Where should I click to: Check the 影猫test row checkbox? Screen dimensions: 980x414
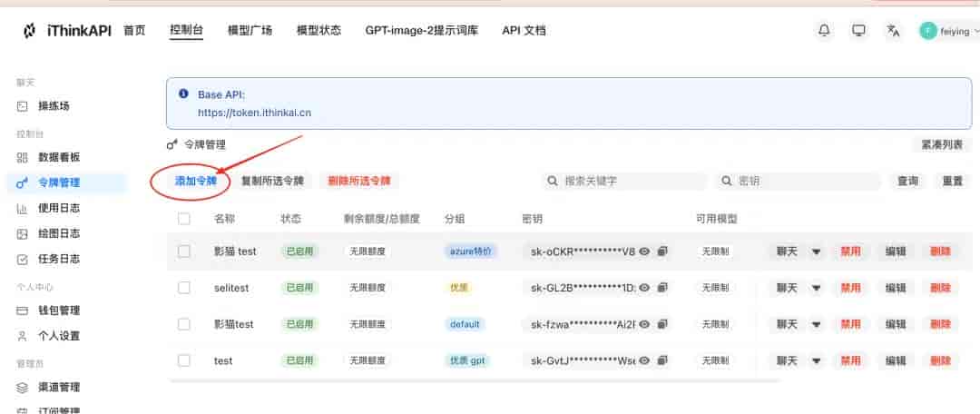183,324
